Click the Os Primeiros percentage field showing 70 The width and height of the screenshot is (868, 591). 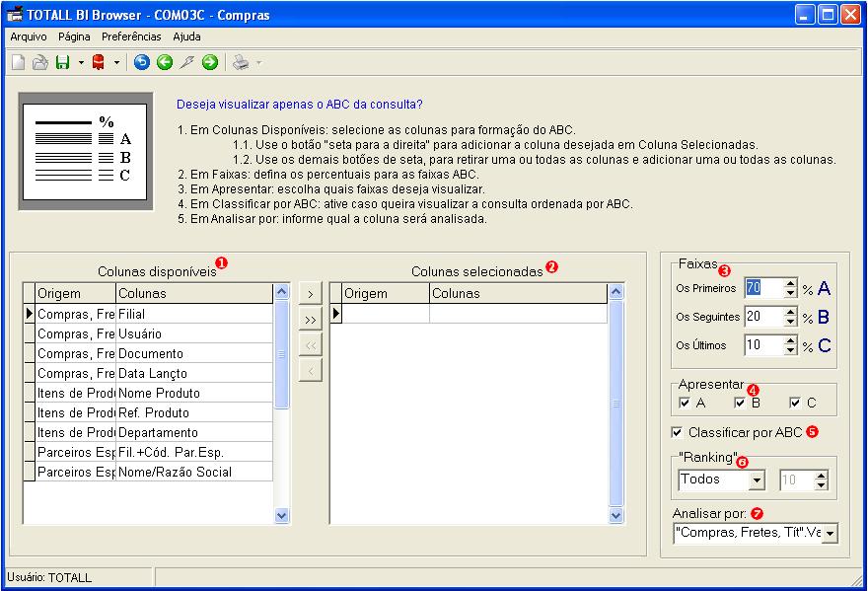pyautogui.click(x=764, y=288)
